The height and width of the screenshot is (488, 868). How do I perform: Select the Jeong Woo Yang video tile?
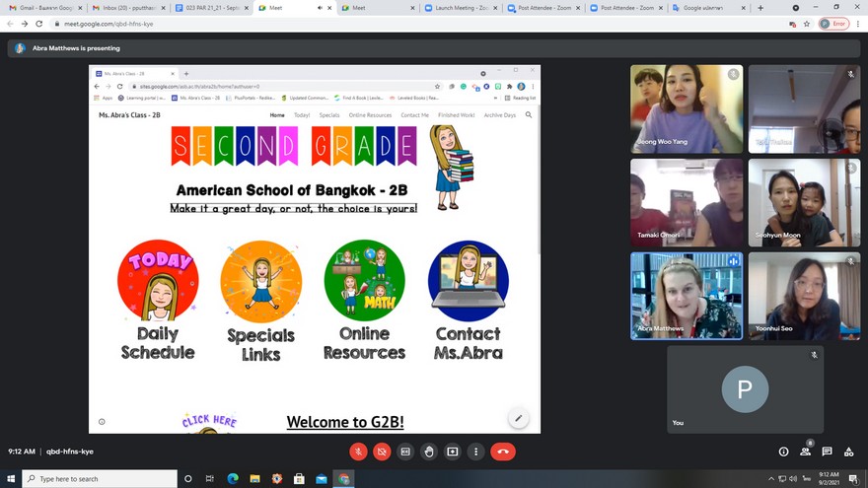pyautogui.click(x=687, y=109)
